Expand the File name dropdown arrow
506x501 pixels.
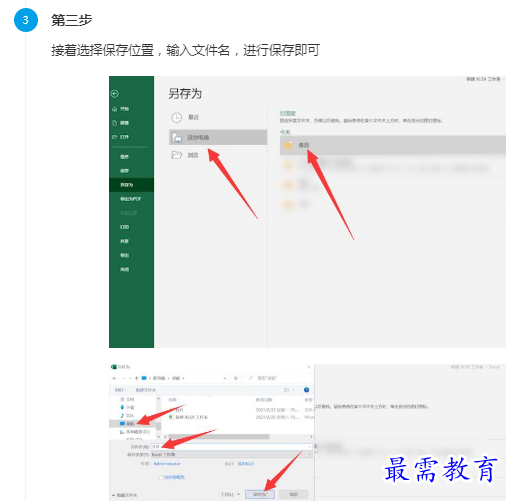click(x=310, y=447)
